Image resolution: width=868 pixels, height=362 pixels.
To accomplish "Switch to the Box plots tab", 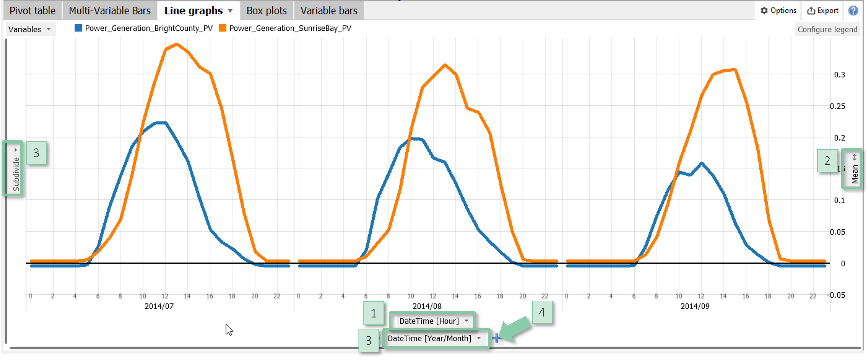I will click(x=267, y=11).
